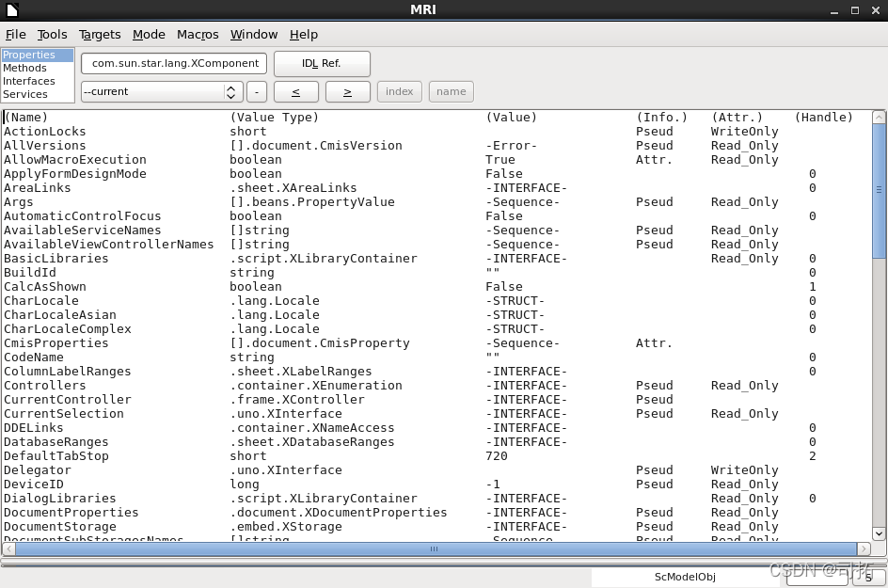Close the MRI window
This screenshot has height=588, width=888.
[x=876, y=10]
